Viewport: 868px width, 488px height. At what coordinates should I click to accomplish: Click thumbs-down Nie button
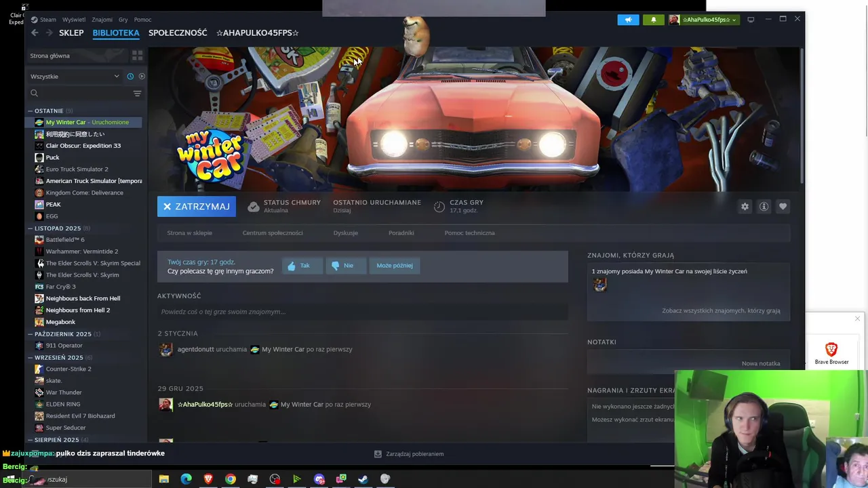click(x=345, y=266)
